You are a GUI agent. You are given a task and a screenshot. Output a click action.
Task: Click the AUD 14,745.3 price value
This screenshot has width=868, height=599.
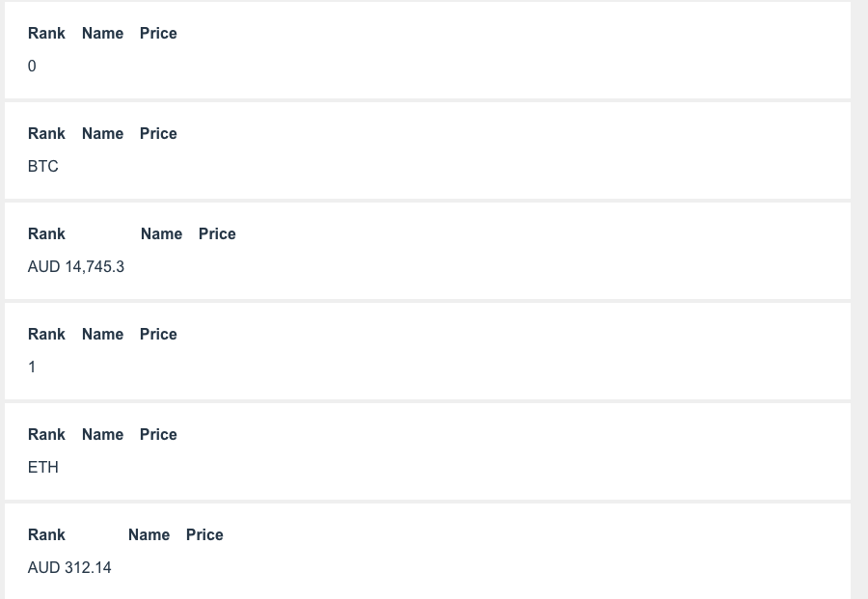(x=76, y=267)
